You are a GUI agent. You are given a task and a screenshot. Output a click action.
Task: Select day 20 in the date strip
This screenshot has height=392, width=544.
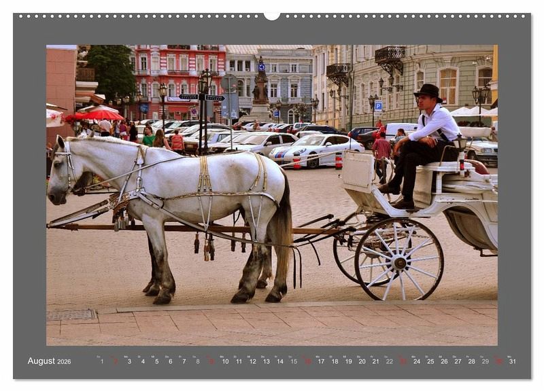361,361
